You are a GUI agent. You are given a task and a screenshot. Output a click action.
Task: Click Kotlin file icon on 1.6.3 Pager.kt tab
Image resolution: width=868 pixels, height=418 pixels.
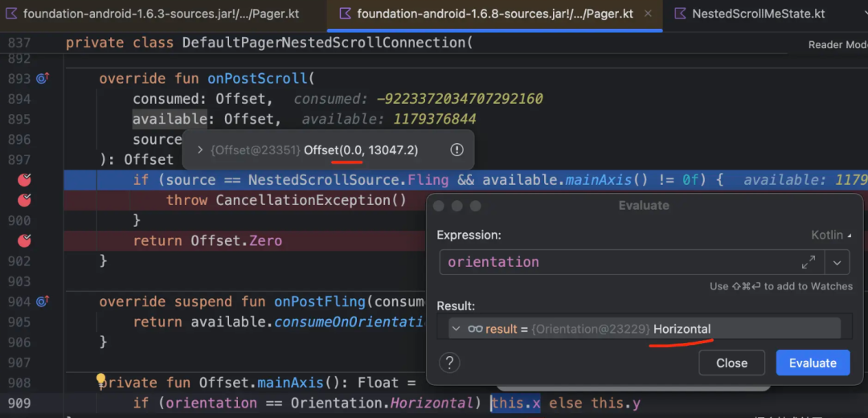(11, 14)
